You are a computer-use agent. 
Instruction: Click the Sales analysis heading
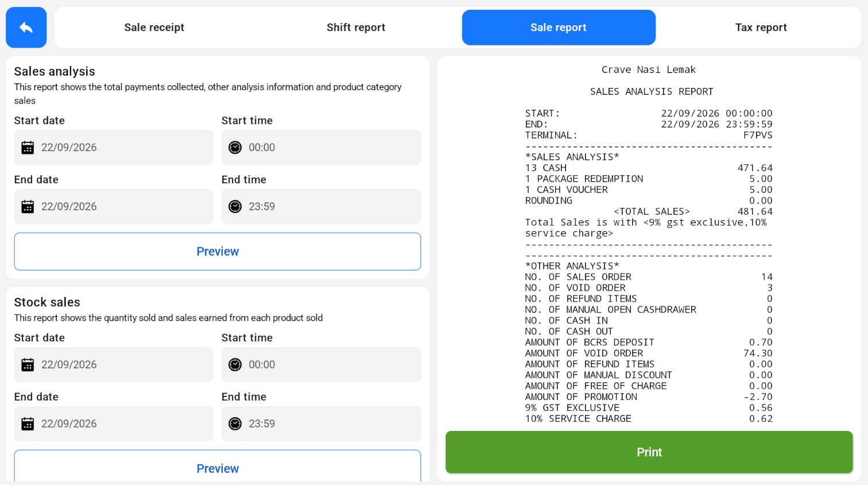55,71
